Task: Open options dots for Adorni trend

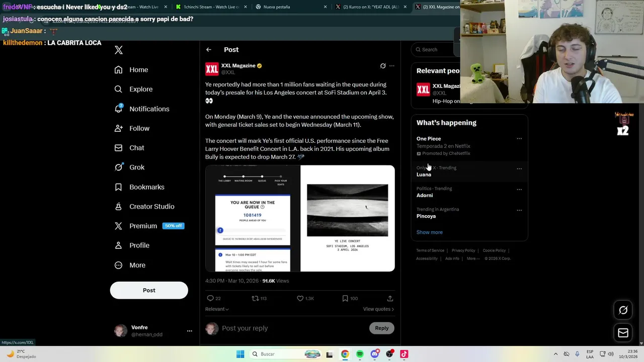Action: (519, 190)
